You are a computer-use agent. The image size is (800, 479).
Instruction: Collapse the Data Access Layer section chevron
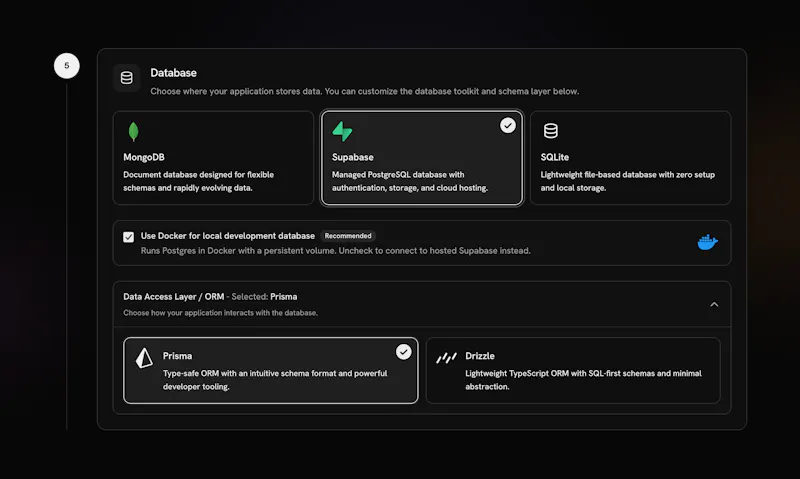coord(714,305)
